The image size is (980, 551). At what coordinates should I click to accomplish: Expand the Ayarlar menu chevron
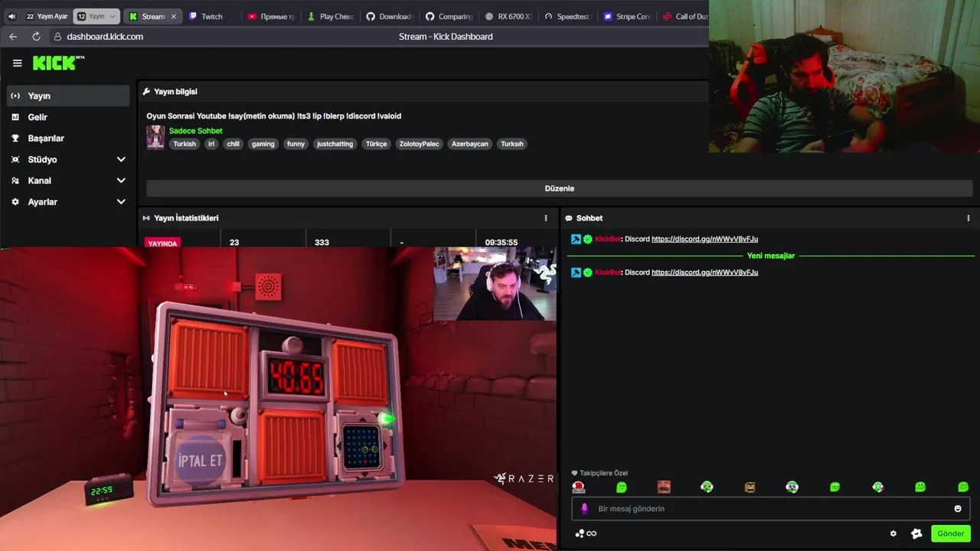121,202
